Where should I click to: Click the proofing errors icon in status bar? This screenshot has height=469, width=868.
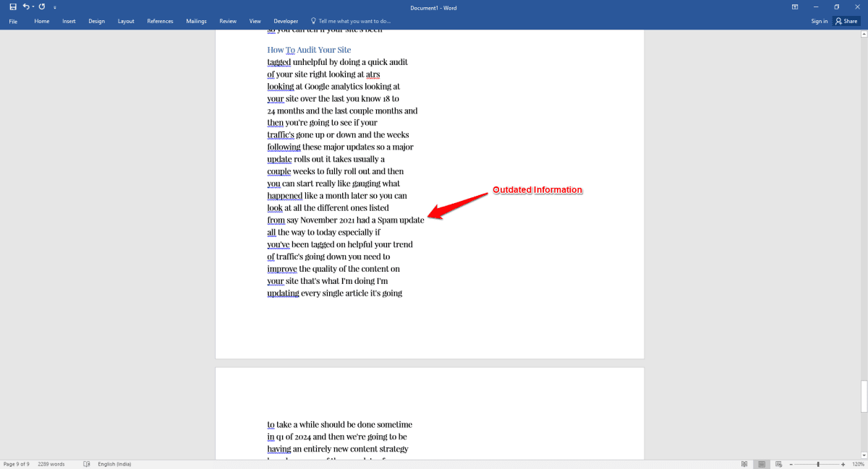coord(87,464)
